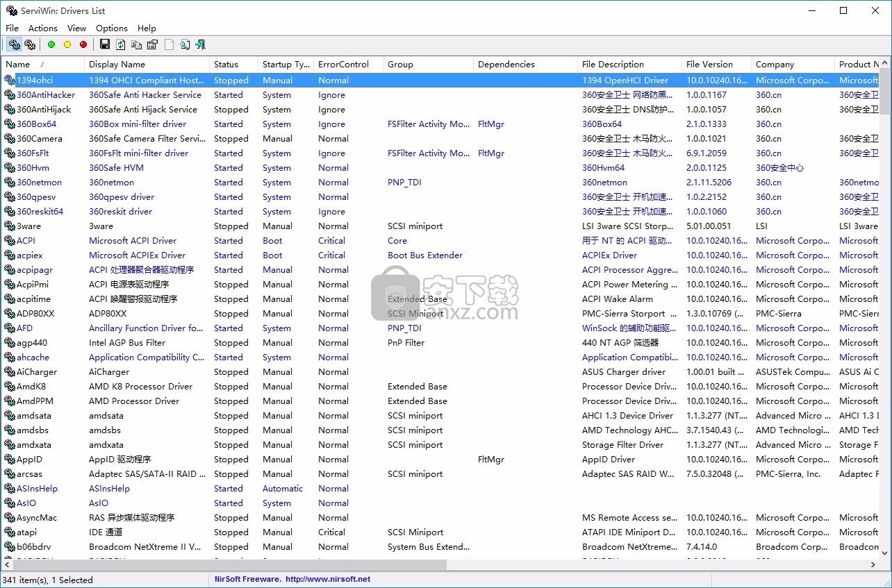This screenshot has width=892, height=588.
Task: Select the 360netmon driver name
Action: click(39, 183)
